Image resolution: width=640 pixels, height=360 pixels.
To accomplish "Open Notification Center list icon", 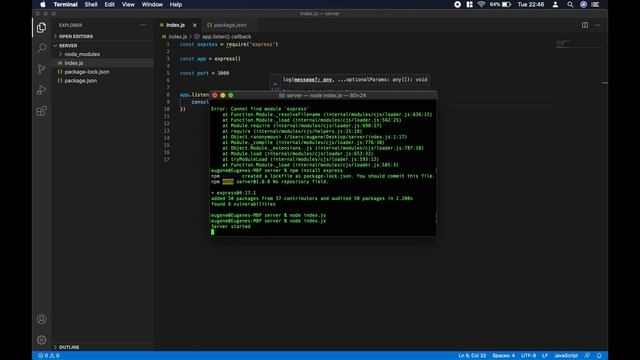I will [596, 4].
